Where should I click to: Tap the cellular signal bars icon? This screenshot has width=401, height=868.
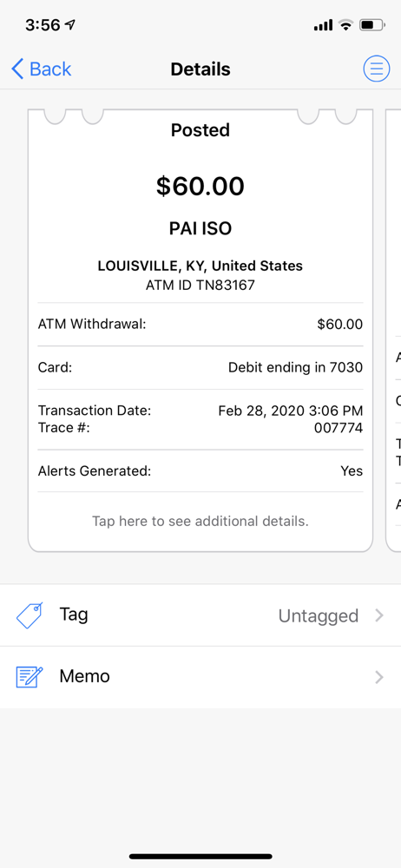[324, 25]
